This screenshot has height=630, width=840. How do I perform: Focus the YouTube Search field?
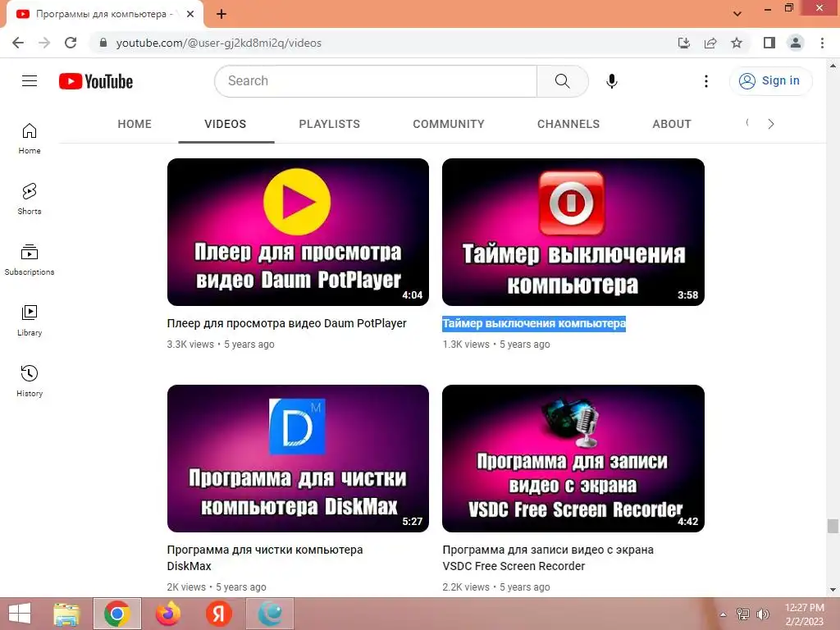pos(376,81)
